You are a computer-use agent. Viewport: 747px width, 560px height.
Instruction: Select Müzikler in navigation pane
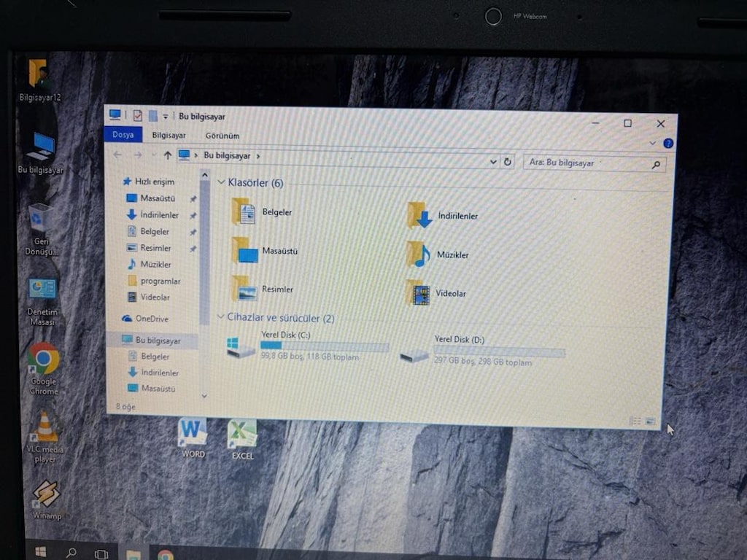(x=150, y=264)
